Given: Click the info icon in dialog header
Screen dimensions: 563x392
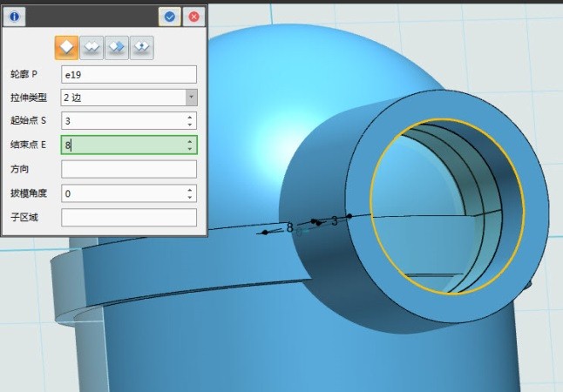Looking at the screenshot, I should click(16, 16).
